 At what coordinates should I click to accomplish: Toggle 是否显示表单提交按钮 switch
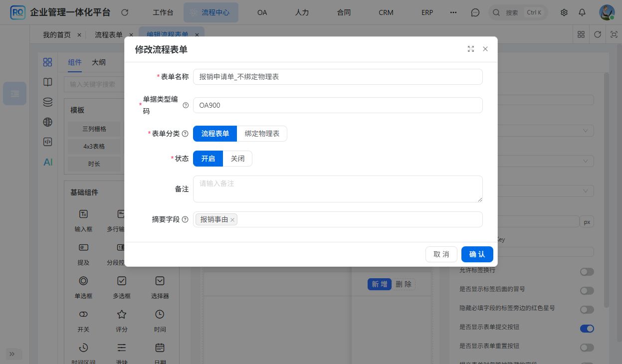[587, 329]
